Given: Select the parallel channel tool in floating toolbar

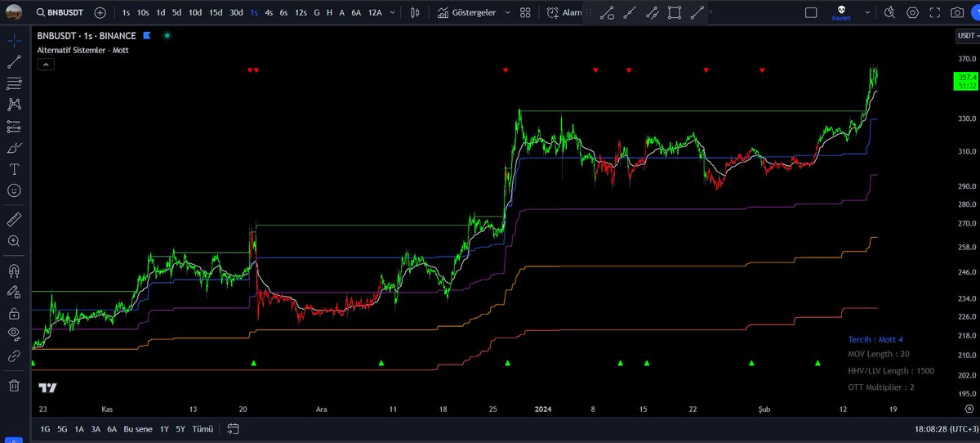Looking at the screenshot, I should 653,13.
